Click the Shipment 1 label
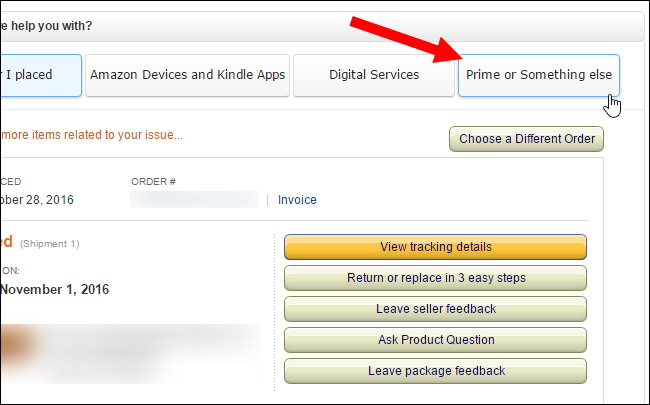The image size is (650, 405). click(50, 244)
